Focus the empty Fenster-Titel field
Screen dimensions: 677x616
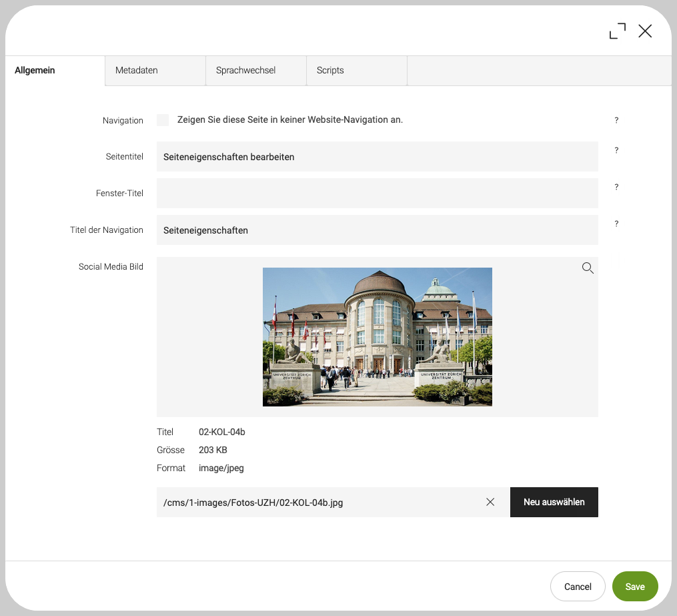(x=377, y=194)
